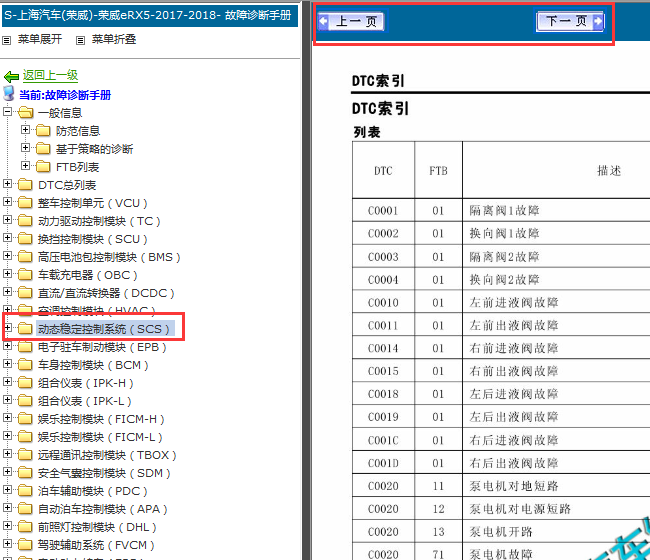
Task: Select 动态稳定控制系统 (SCS) tree item
Action: tap(105, 329)
